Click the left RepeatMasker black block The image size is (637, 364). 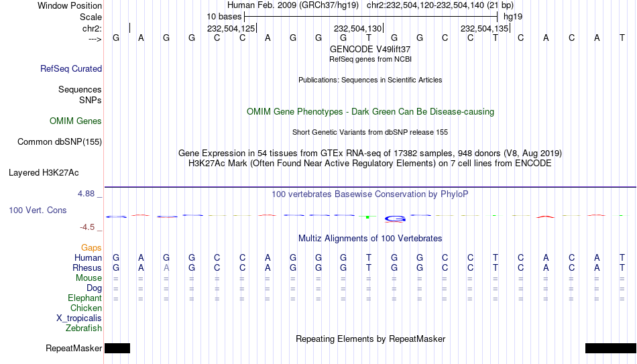tap(117, 348)
